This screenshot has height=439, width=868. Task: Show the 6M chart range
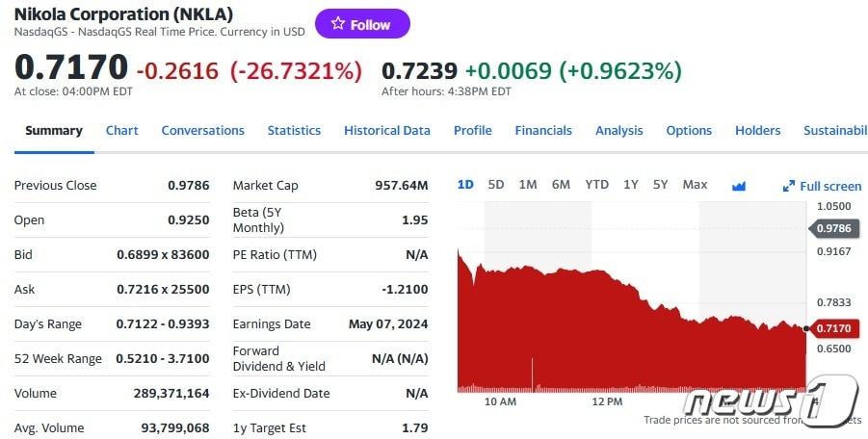(561, 185)
